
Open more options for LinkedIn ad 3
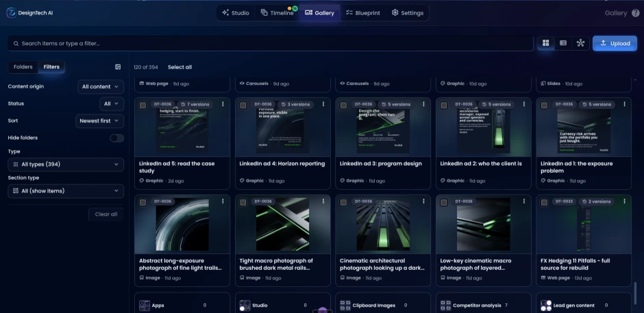423,104
